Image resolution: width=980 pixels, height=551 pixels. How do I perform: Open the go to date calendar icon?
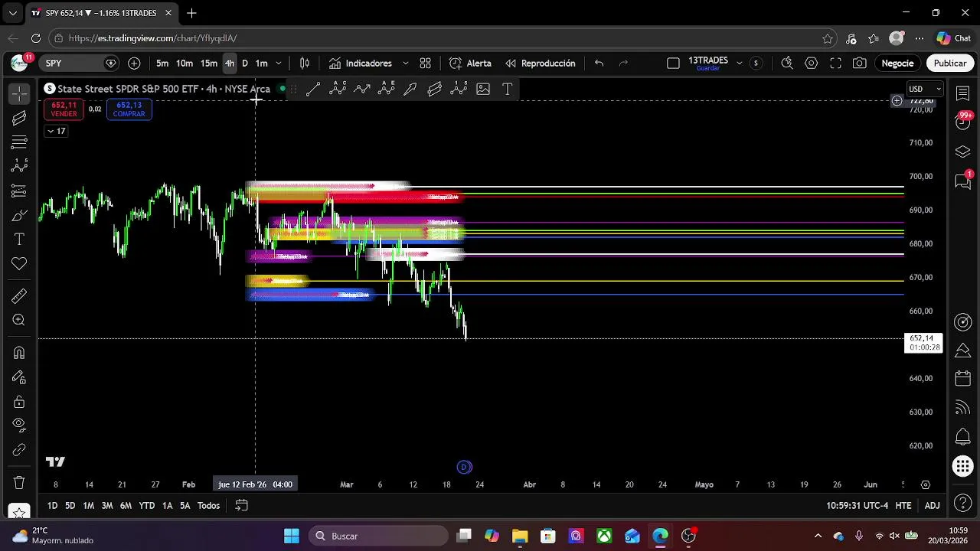(241, 506)
